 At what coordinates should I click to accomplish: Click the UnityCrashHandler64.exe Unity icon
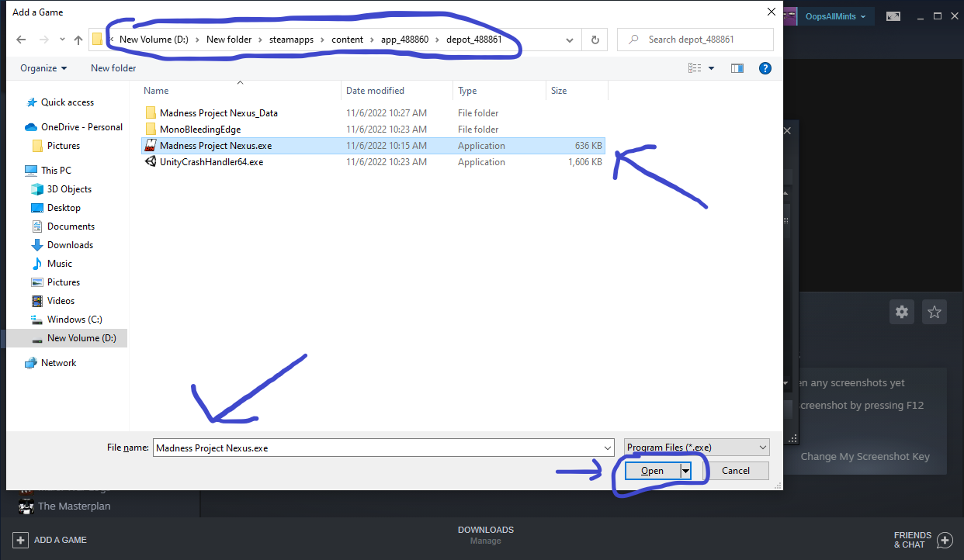click(x=151, y=162)
